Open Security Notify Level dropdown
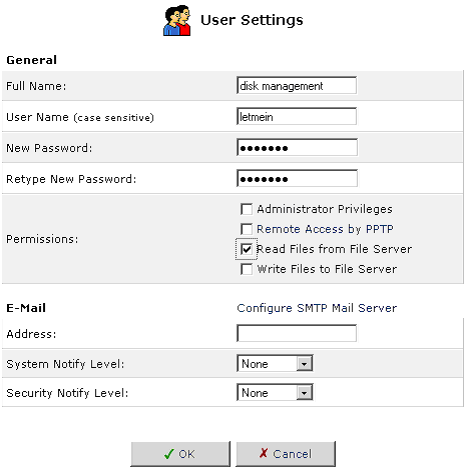Screen dimensions: 466x469 point(275,393)
